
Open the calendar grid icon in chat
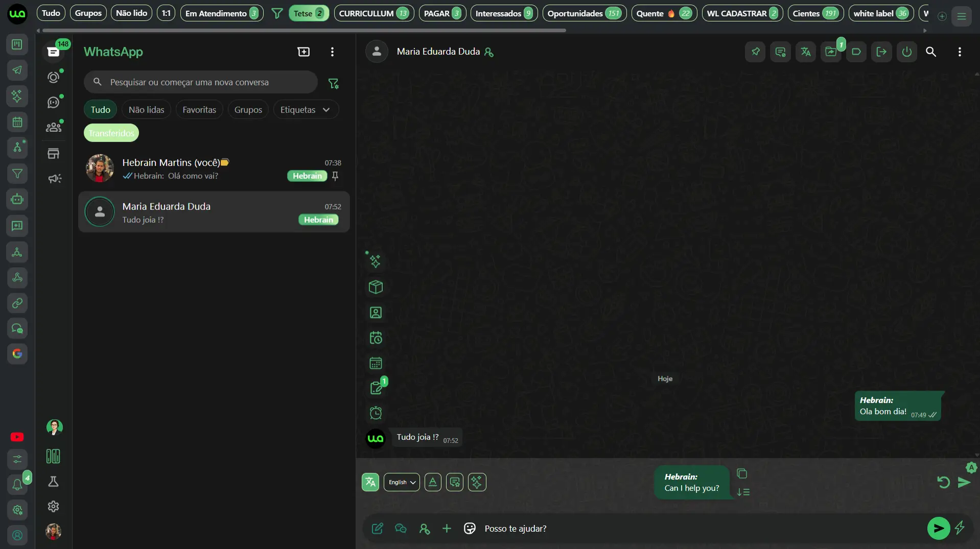[x=376, y=363]
